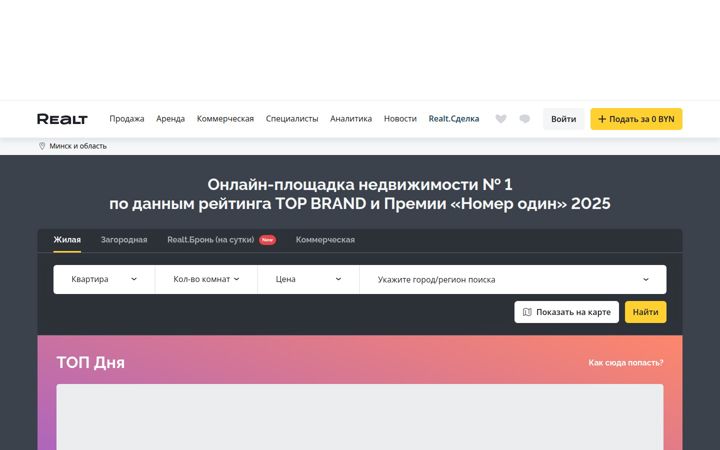The width and height of the screenshot is (720, 450).
Task: Click the ТОП Дня listing placeholder card
Action: pos(360,417)
